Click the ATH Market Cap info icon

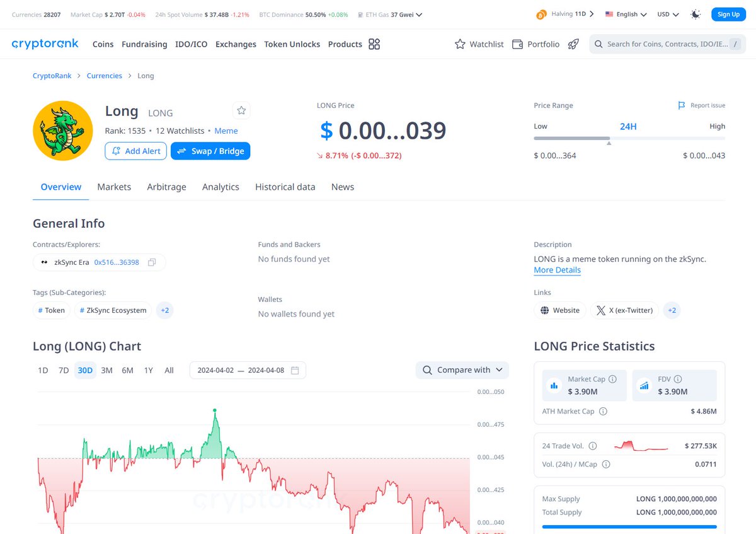click(x=603, y=411)
